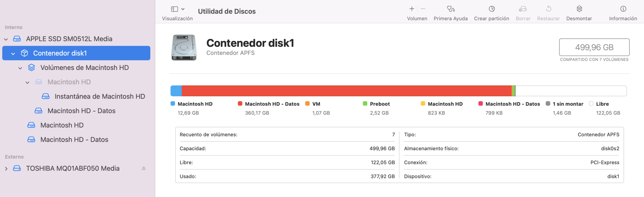644x197 pixels.
Task: Click the 360,17 GB value
Action: (x=257, y=113)
